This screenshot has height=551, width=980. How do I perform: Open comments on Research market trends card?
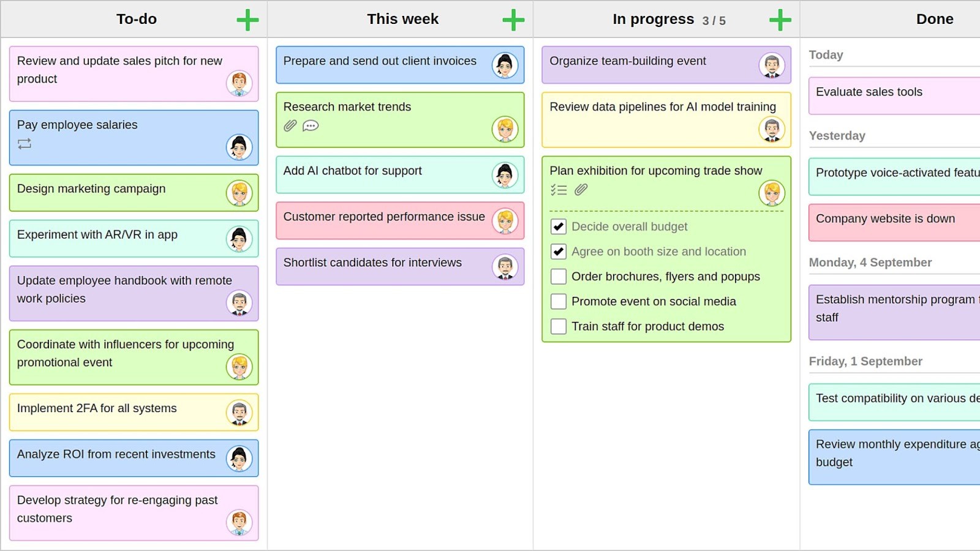pyautogui.click(x=311, y=126)
